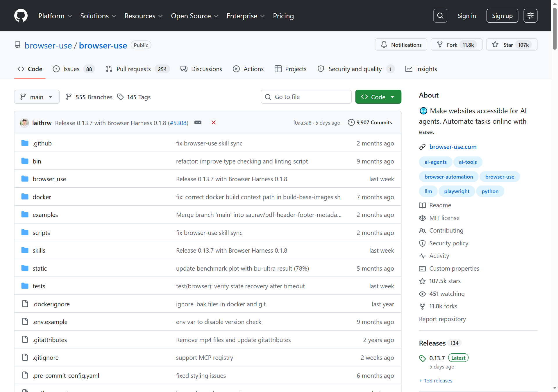This screenshot has height=392, width=558.
Task: View the 555 Branches link
Action: point(89,97)
